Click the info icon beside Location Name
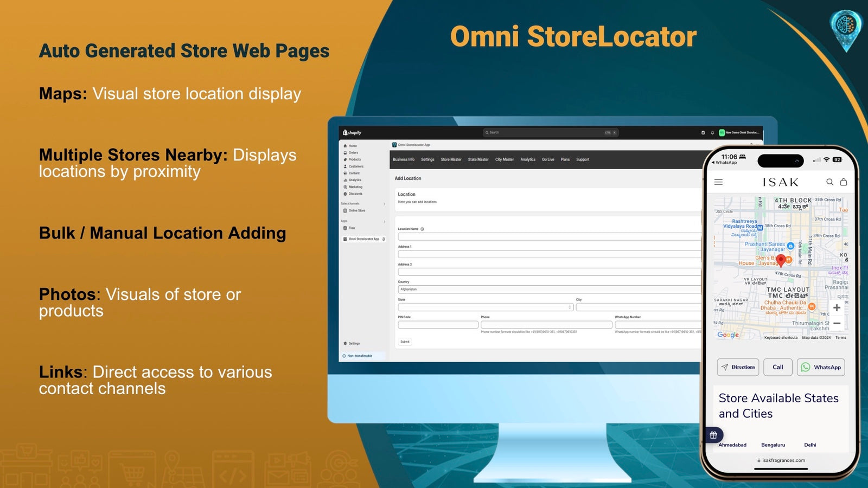Viewport: 868px width, 488px height. point(422,229)
